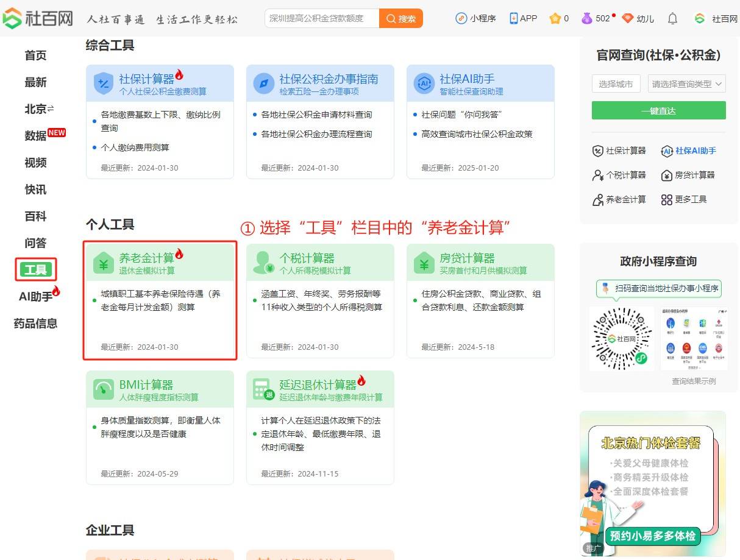Click the 北京热门体检套餐 ad banner
This screenshot has height=560, width=740.
point(652,483)
